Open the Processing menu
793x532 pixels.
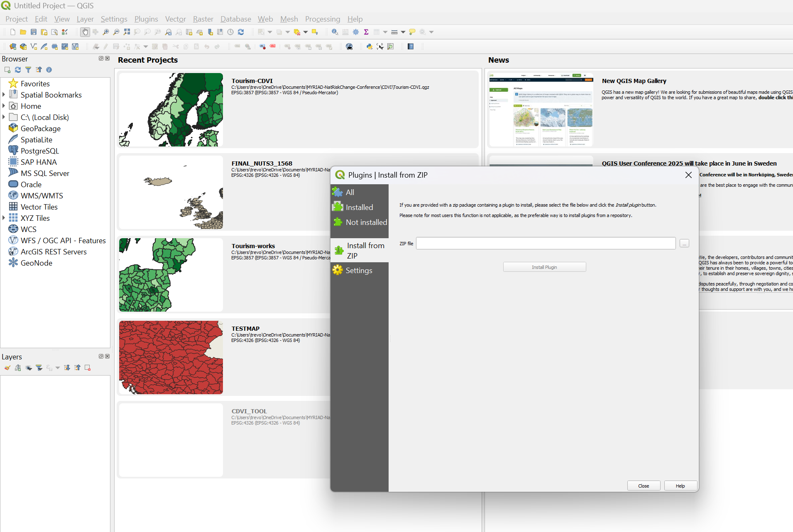coord(323,19)
